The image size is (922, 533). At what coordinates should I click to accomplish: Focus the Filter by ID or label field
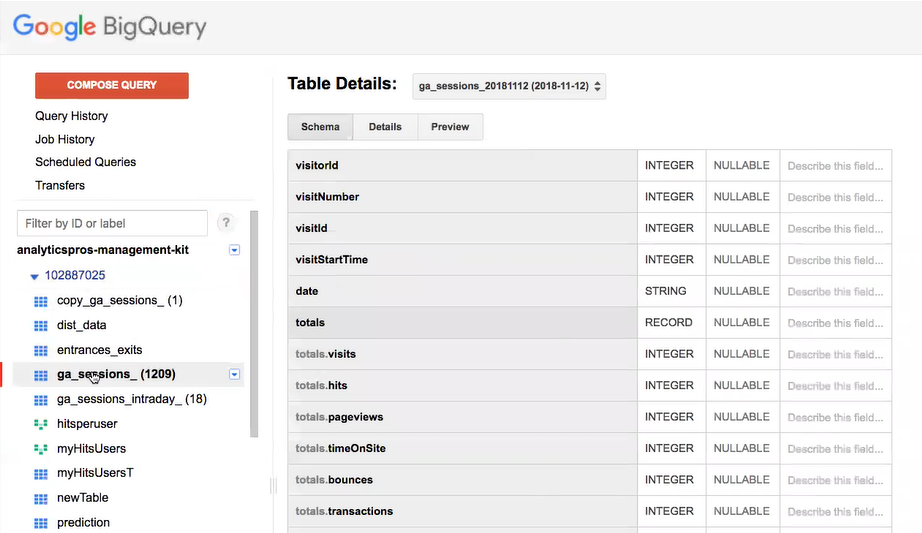click(x=112, y=224)
